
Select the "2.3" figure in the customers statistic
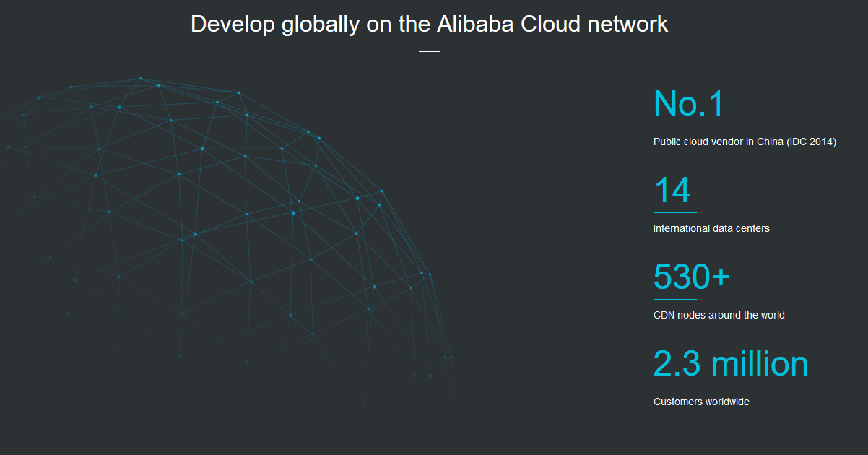[677, 364]
